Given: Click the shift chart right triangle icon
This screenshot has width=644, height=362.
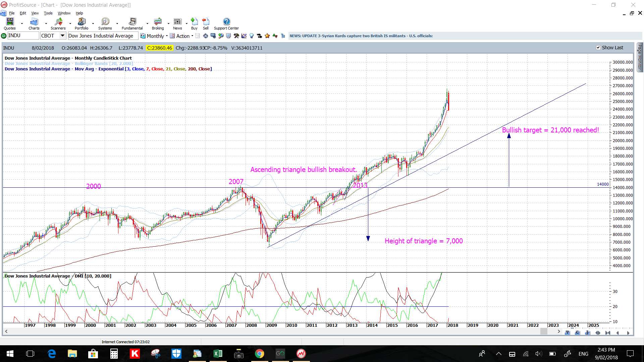Looking at the screenshot, I should tap(628, 333).
